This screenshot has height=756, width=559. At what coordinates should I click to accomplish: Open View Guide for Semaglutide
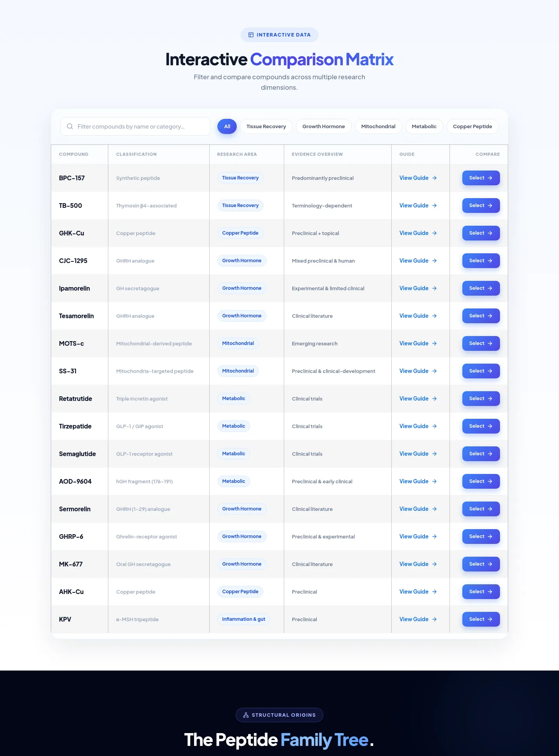[x=418, y=454]
